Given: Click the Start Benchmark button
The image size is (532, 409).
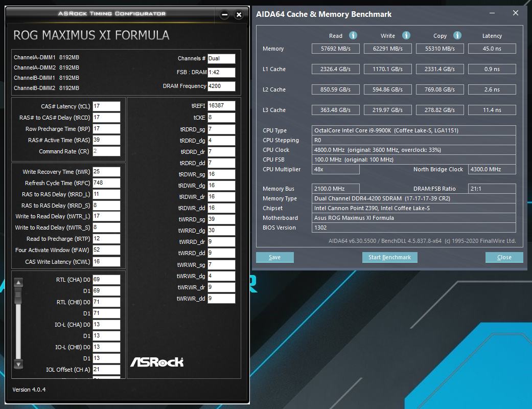Looking at the screenshot, I should 389,257.
